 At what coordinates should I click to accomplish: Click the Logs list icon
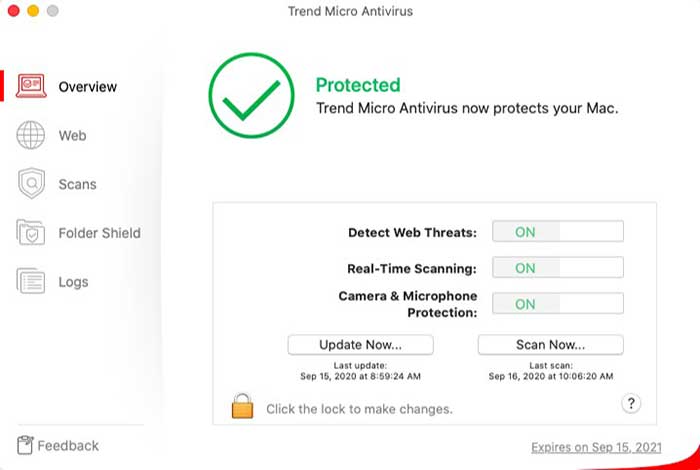[x=31, y=282]
